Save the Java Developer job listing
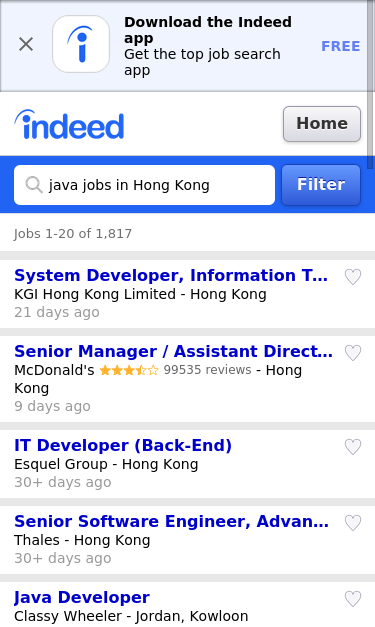Image resolution: width=375 pixels, height=627 pixels. [x=353, y=599]
